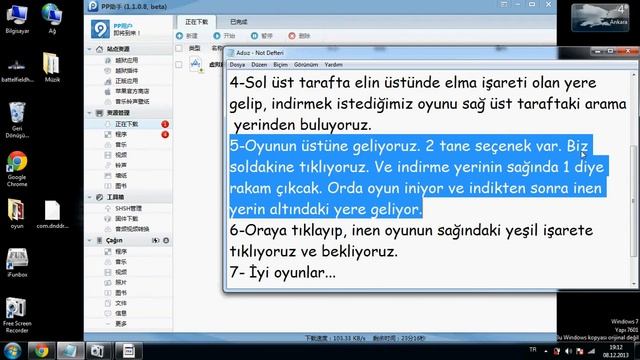640x360 pixels.
Task: Open 墙纸 under 资源管理
Action: (x=121, y=176)
